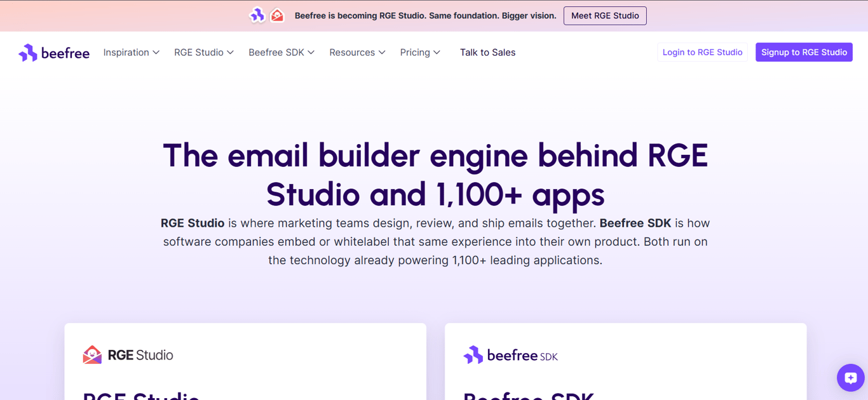Go to Talk to Sales
Image resolution: width=868 pixels, height=400 pixels.
[487, 53]
